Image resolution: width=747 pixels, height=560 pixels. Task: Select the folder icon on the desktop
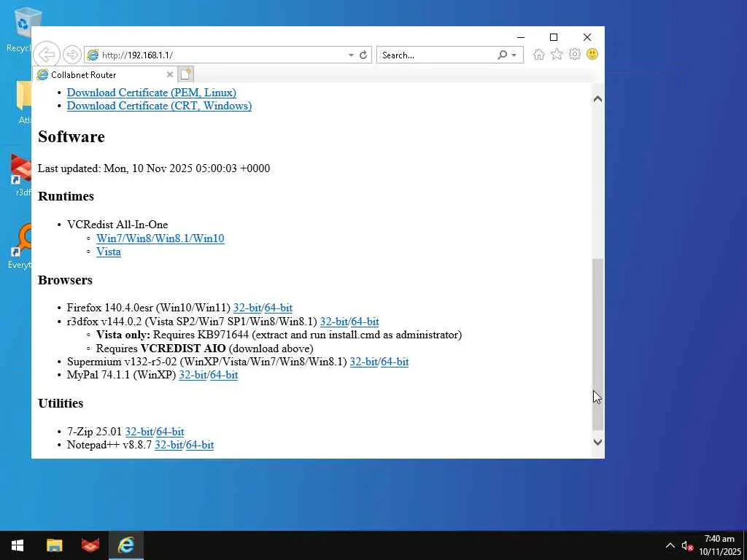point(24,102)
